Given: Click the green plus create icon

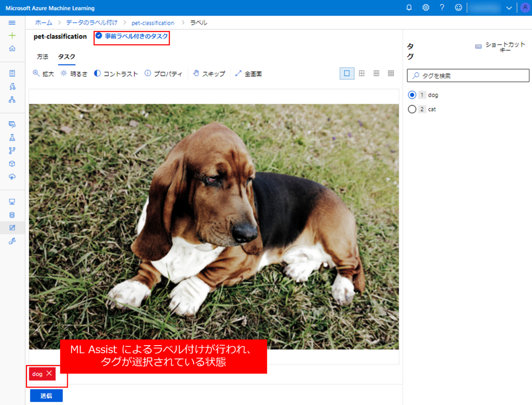Looking at the screenshot, I should tap(12, 36).
